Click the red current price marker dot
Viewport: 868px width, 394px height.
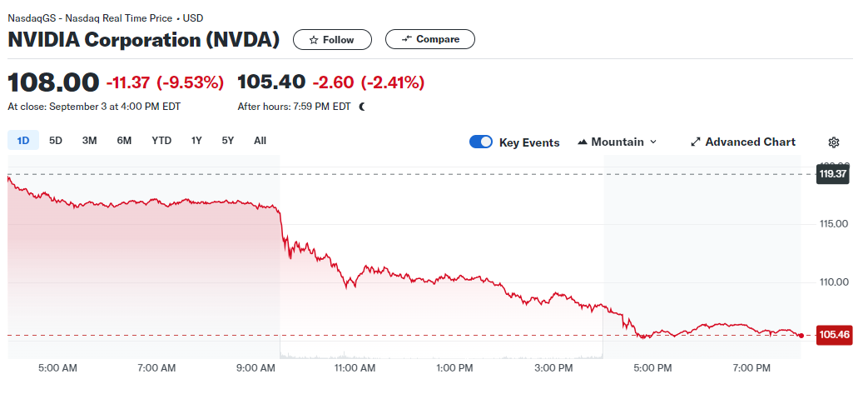(x=801, y=336)
